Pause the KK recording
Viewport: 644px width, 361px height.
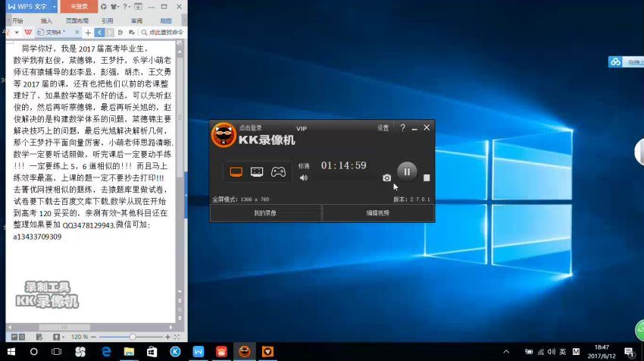[x=407, y=171]
